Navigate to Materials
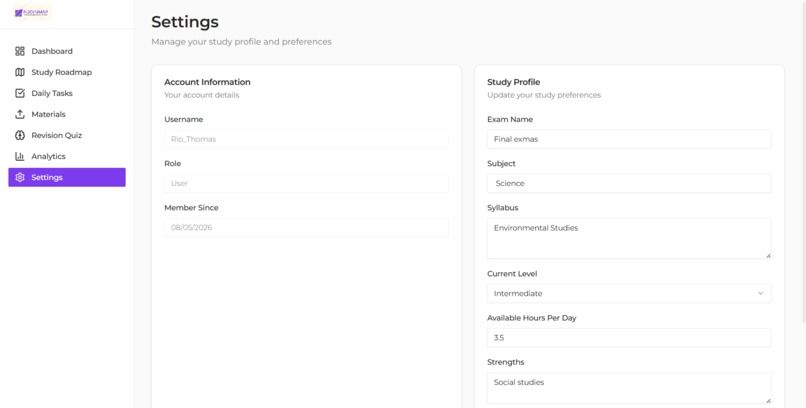The image size is (806, 408). 67,114
